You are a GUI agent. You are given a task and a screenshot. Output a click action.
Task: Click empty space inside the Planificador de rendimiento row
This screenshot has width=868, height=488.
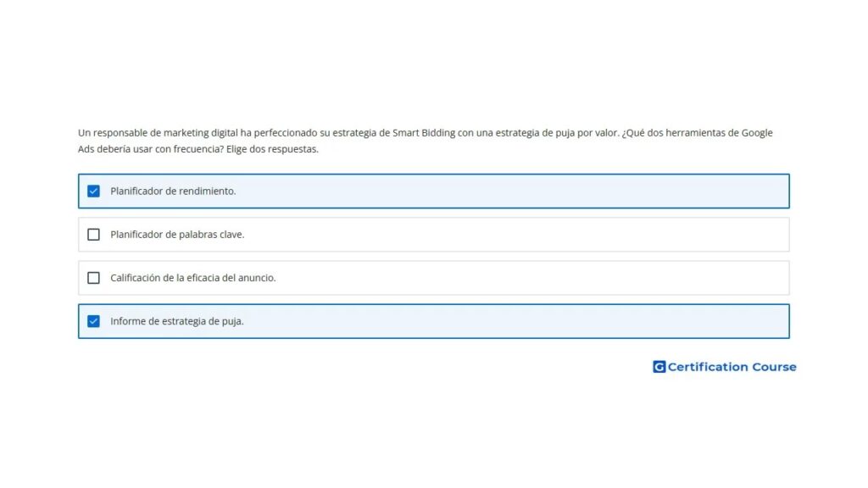[x=509, y=191]
